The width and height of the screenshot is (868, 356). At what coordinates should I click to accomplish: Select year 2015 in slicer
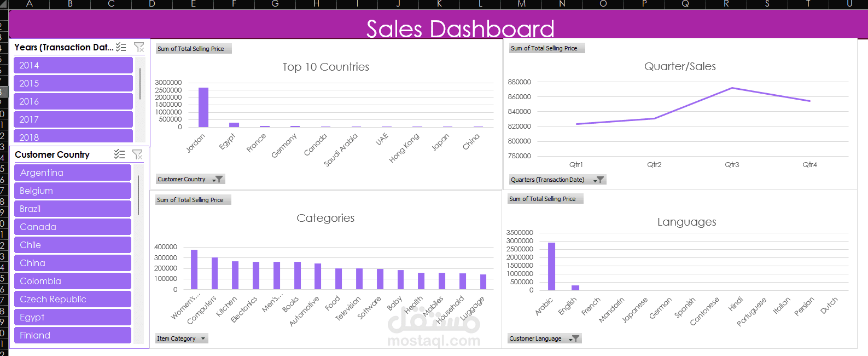point(73,83)
